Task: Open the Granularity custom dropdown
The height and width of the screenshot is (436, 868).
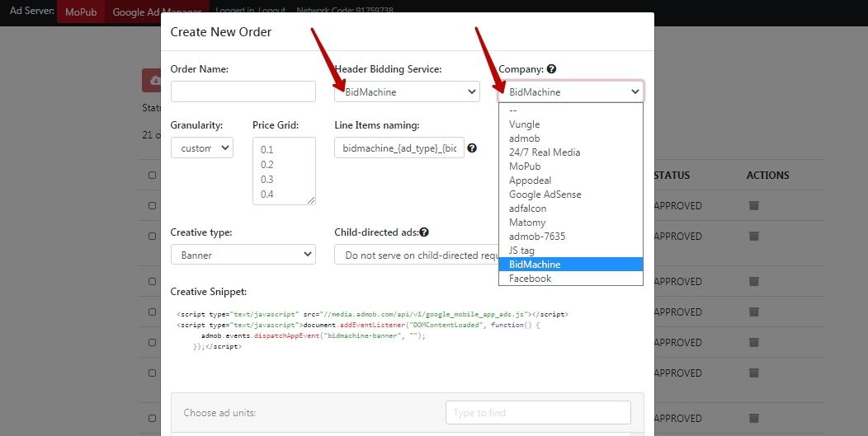Action: point(201,148)
